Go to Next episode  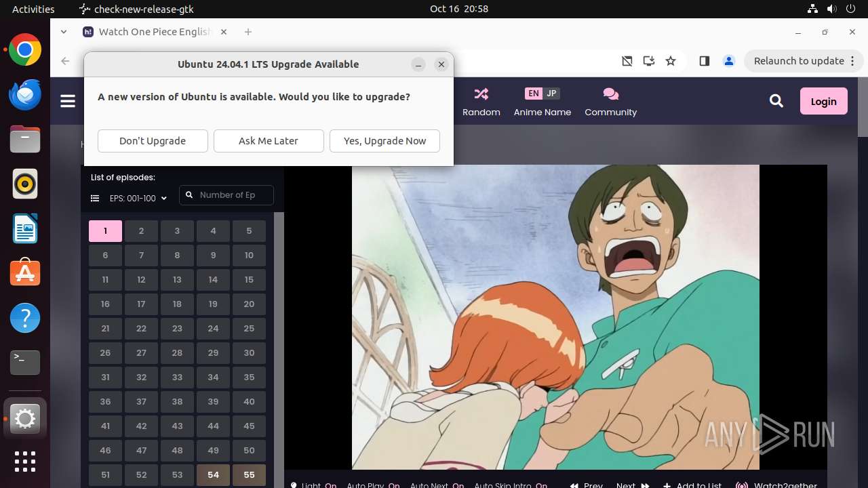pos(633,485)
